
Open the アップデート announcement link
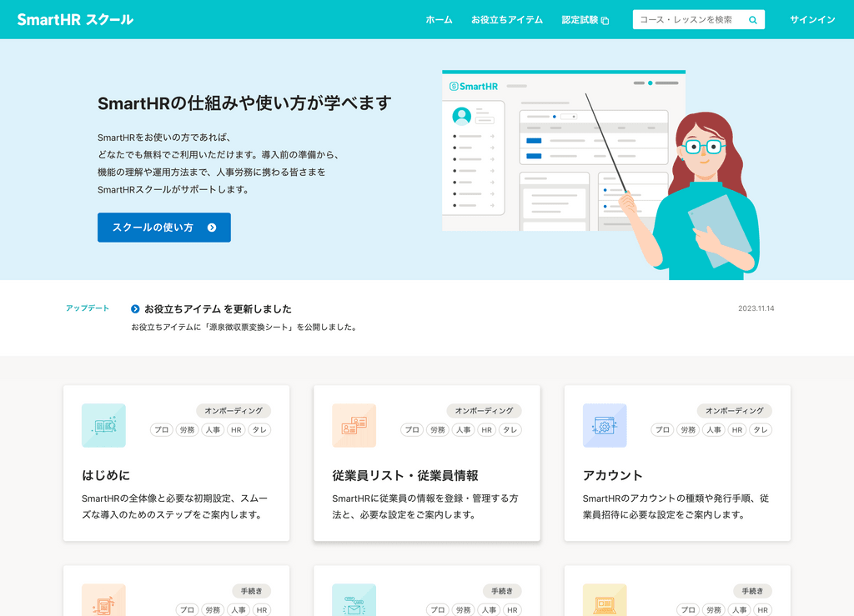87,308
